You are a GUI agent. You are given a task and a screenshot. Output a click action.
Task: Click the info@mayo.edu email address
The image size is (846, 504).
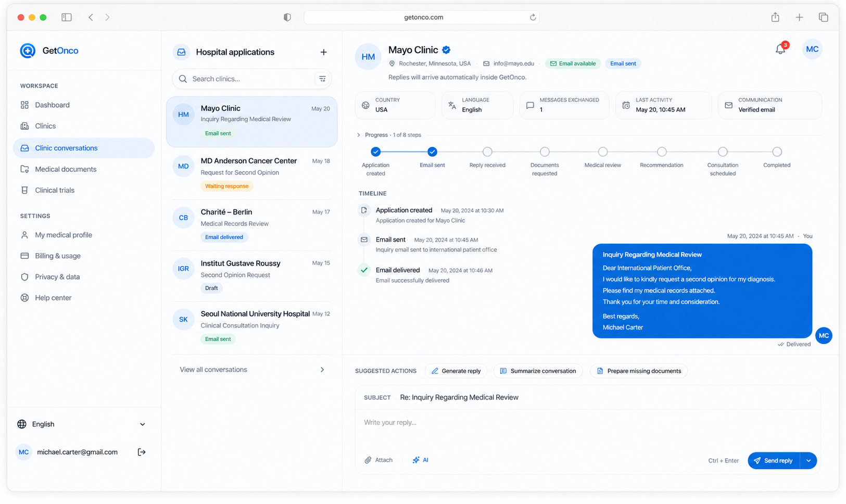point(513,64)
